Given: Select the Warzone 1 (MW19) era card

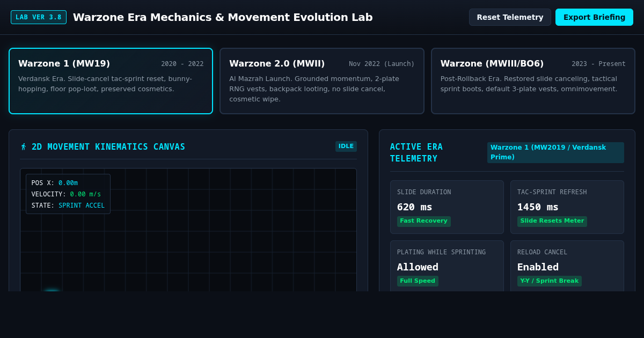Looking at the screenshot, I should point(111,81).
